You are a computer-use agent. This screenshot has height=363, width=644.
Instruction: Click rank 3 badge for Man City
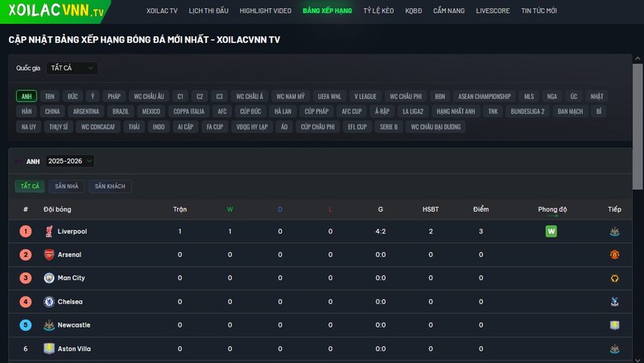pyautogui.click(x=26, y=278)
